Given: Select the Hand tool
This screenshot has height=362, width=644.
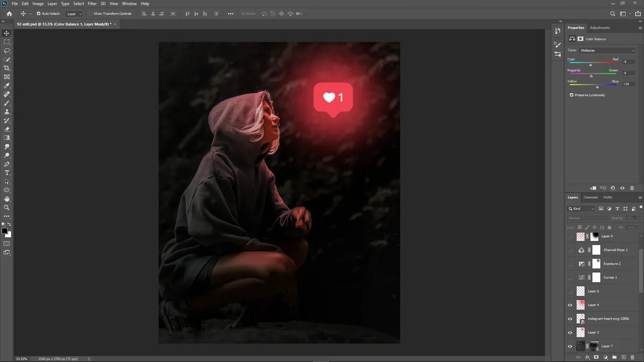Looking at the screenshot, I should pyautogui.click(x=7, y=199).
